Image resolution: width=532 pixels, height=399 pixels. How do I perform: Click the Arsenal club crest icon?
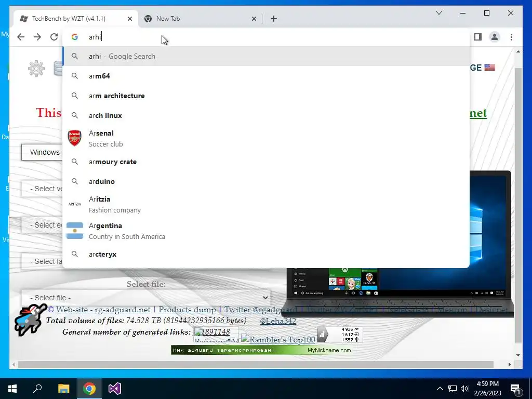click(75, 138)
